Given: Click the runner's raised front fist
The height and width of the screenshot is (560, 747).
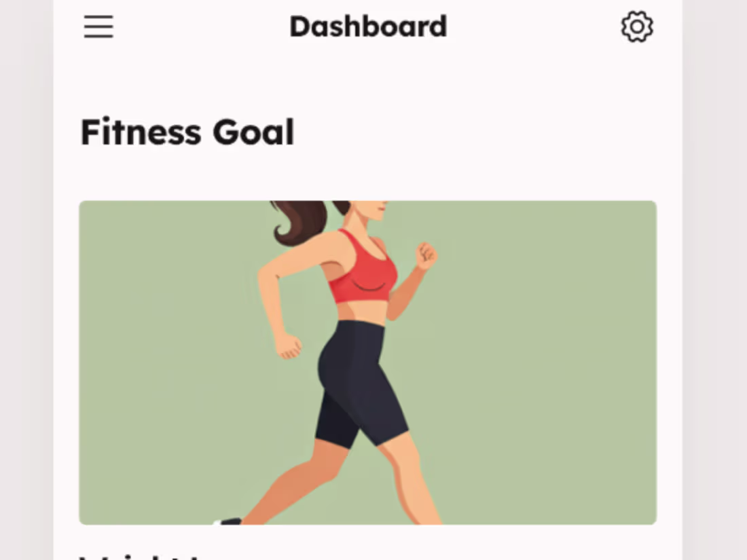Looking at the screenshot, I should [x=426, y=256].
